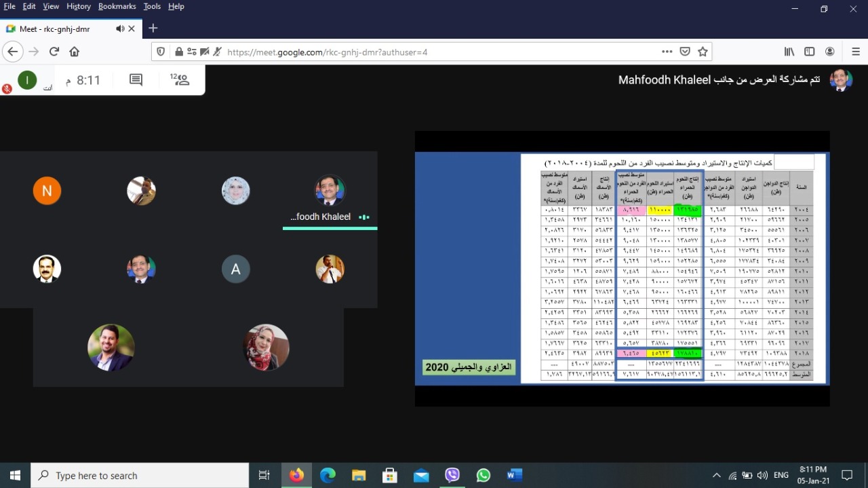This screenshot has height=488, width=868.
Task: Open Firefox account icon
Action: coord(830,52)
